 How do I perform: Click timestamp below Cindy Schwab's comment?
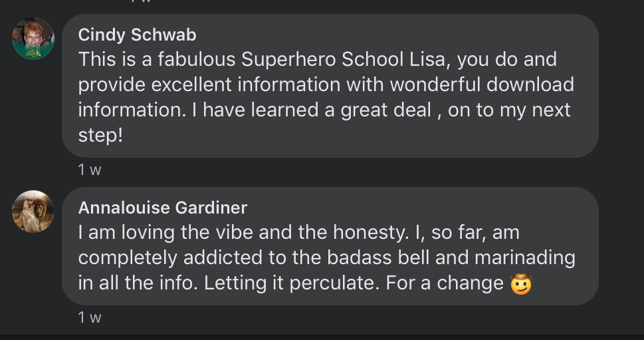point(90,170)
